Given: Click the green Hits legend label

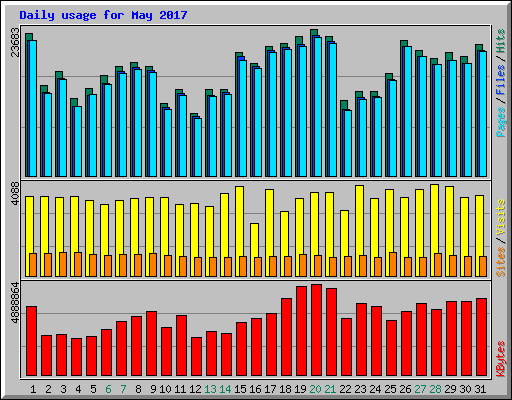Looking at the screenshot, I should pyautogui.click(x=500, y=41).
